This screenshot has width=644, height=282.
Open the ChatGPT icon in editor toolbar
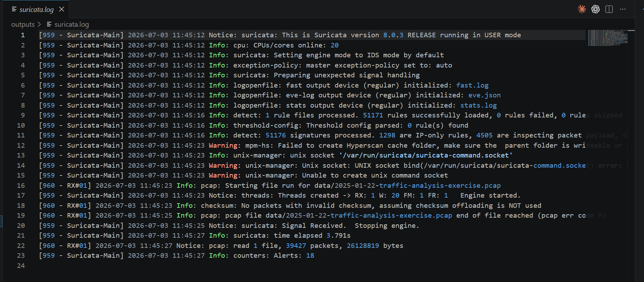pos(596,9)
